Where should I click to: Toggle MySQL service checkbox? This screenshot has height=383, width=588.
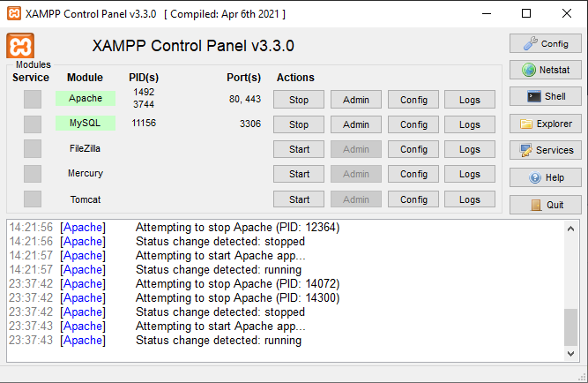(33, 124)
